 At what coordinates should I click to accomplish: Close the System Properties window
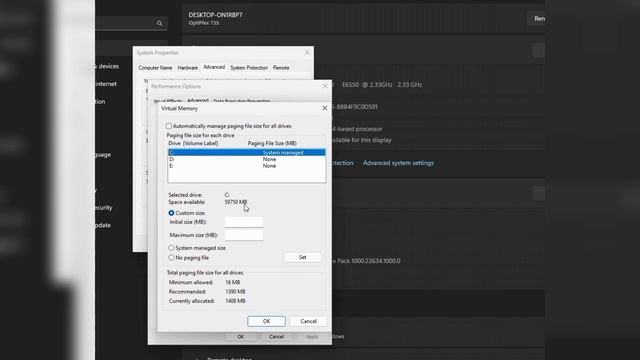pyautogui.click(x=307, y=53)
